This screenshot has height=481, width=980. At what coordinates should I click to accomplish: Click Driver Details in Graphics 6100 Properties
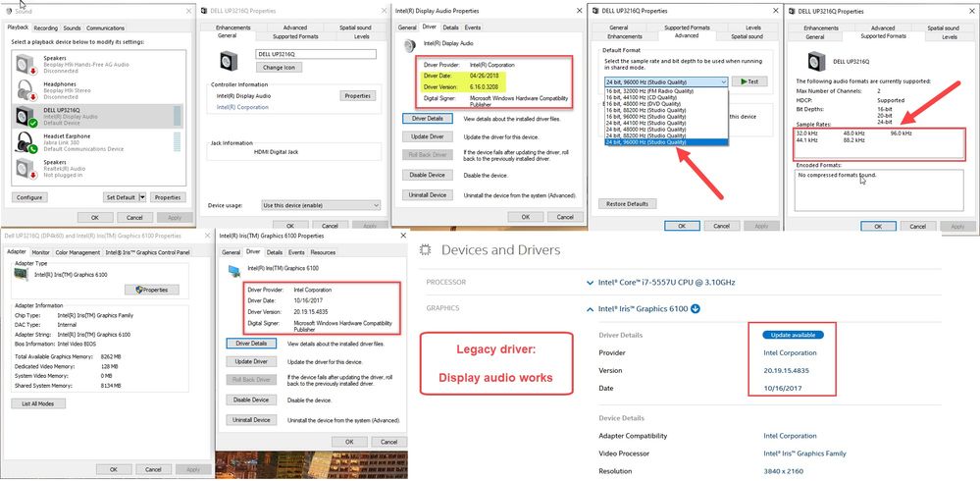tap(250, 344)
